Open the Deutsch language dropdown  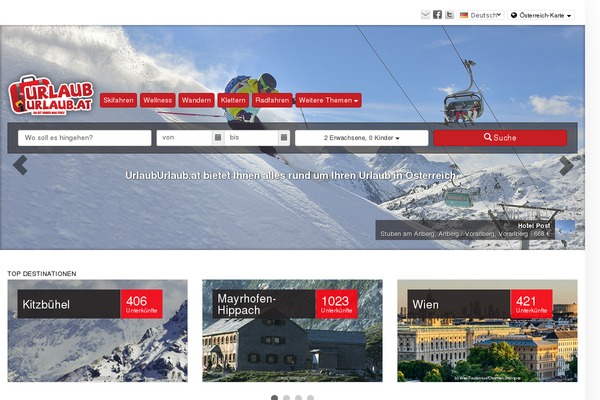pyautogui.click(x=481, y=15)
